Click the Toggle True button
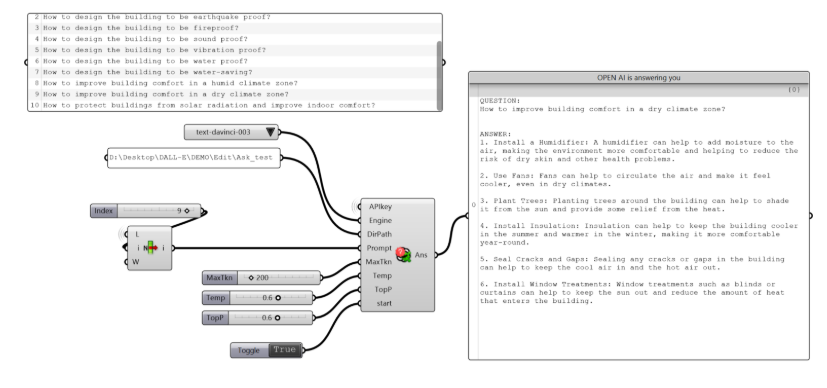The height and width of the screenshot is (388, 827). (285, 350)
